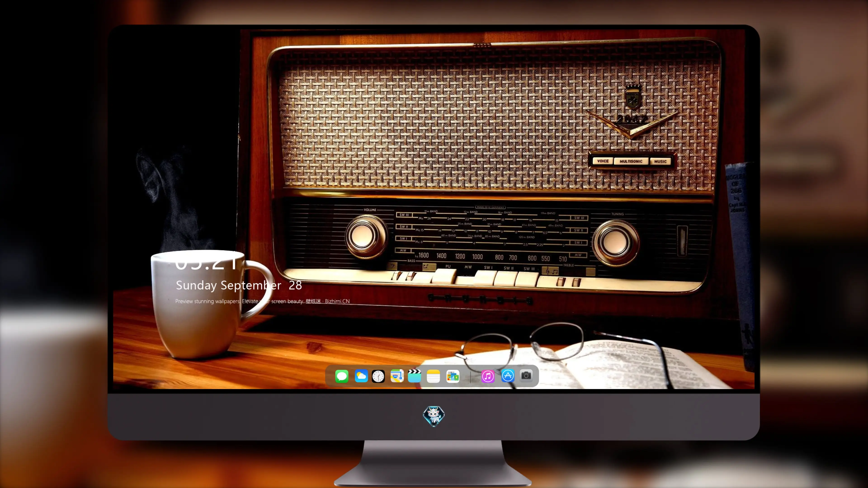Click the "Bizhimi.CN" text in the tagline
The height and width of the screenshot is (488, 868).
pos(337,301)
